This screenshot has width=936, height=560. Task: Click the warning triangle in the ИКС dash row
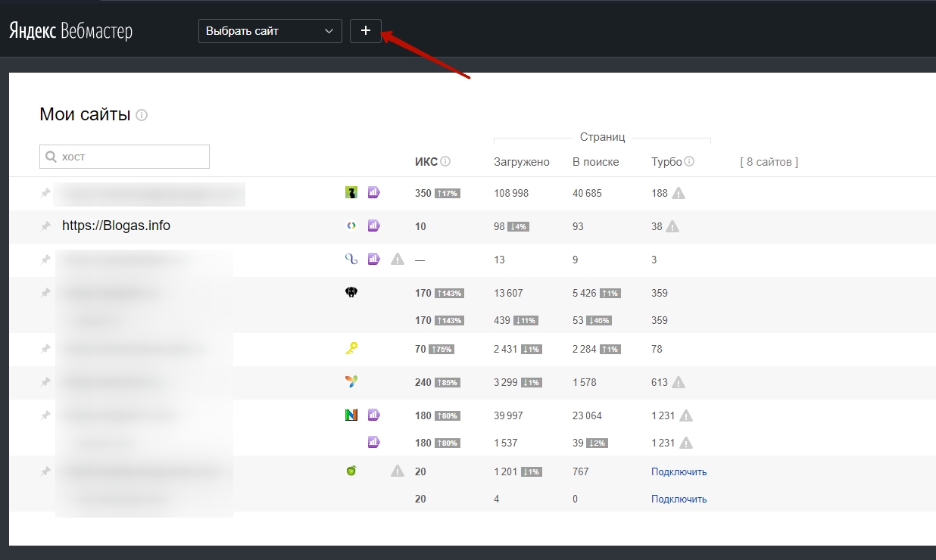(x=398, y=260)
